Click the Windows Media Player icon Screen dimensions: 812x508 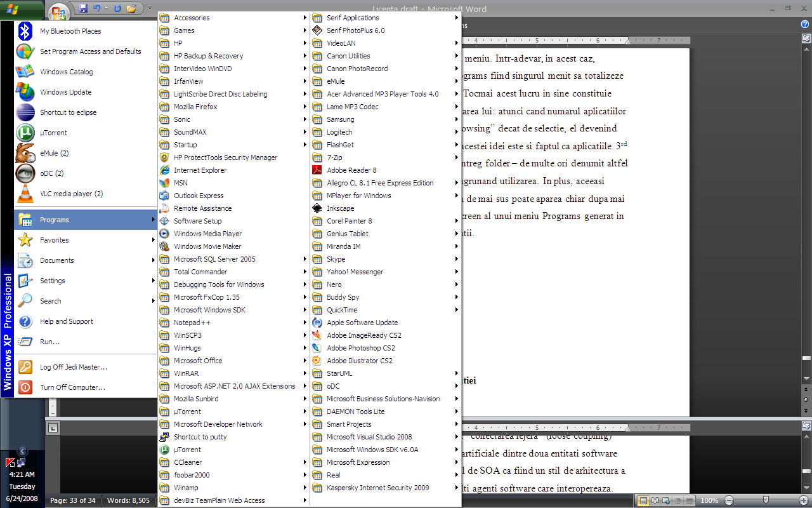pyautogui.click(x=164, y=234)
